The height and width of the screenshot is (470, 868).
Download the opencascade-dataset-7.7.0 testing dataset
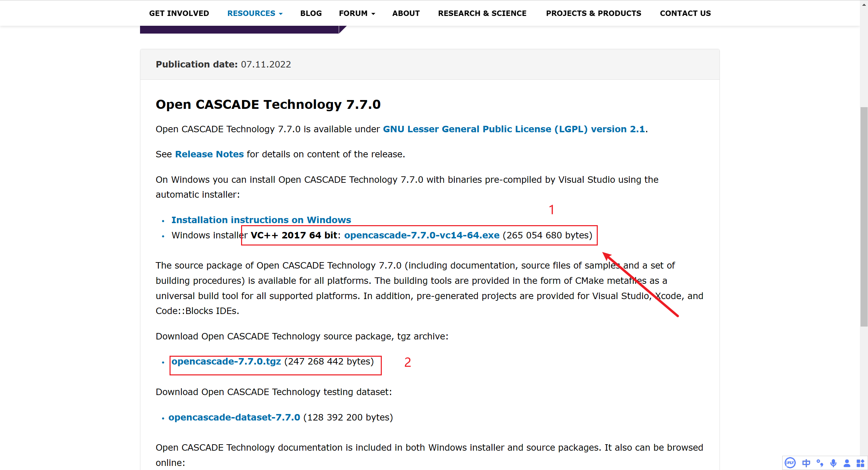234,417
